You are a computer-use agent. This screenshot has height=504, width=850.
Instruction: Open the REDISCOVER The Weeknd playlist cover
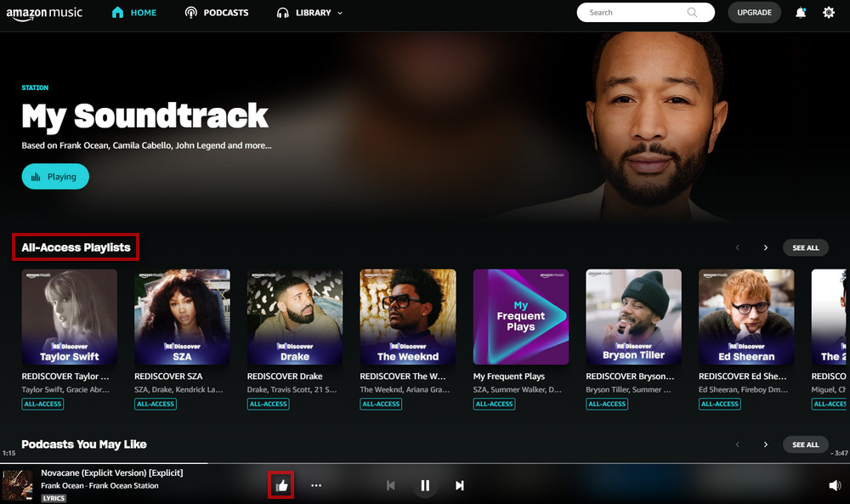click(x=408, y=317)
